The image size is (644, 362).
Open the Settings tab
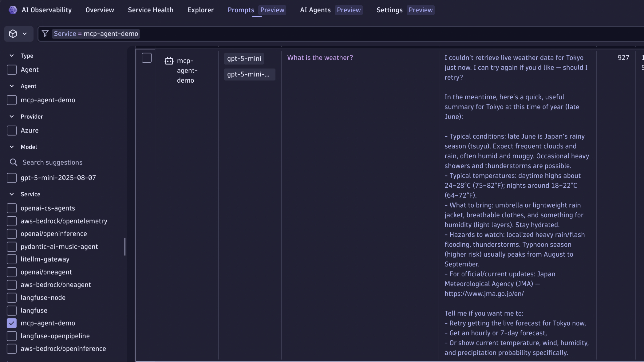click(x=389, y=10)
